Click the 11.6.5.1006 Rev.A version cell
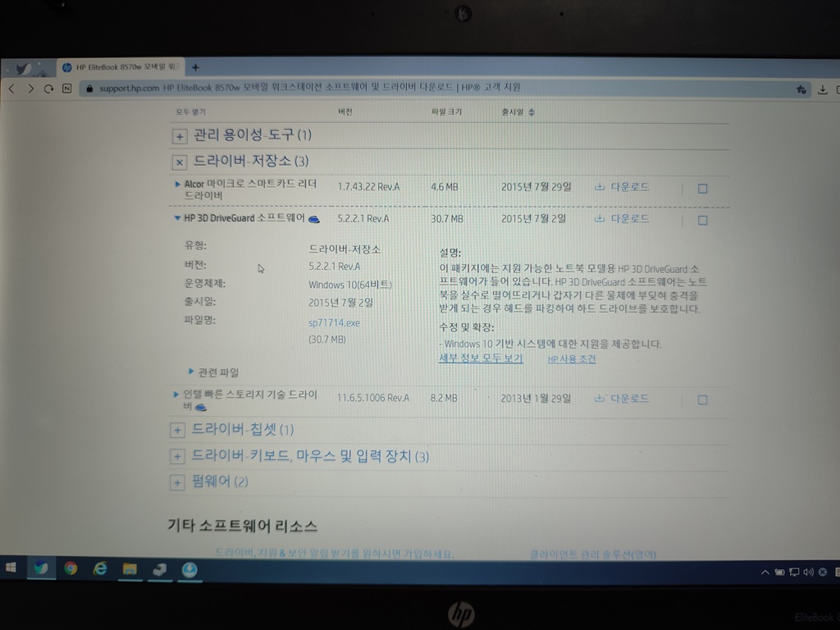Viewport: 840px width, 630px height. (x=372, y=398)
